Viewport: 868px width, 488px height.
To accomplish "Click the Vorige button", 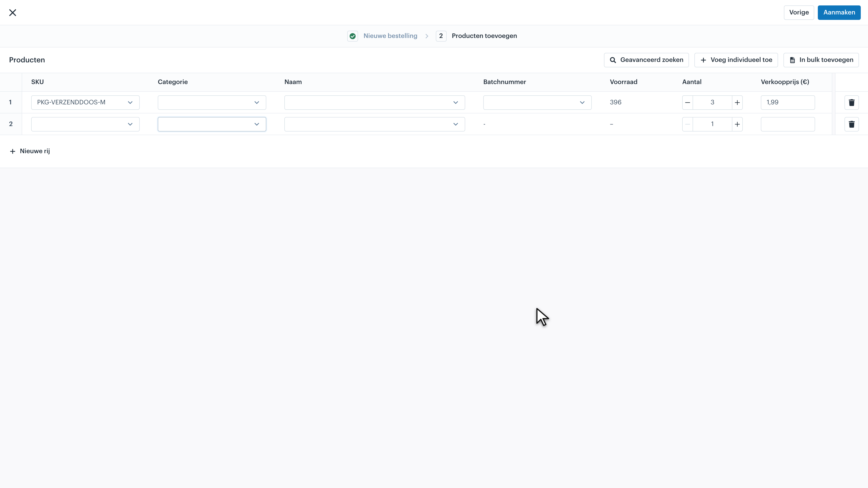I will [799, 12].
